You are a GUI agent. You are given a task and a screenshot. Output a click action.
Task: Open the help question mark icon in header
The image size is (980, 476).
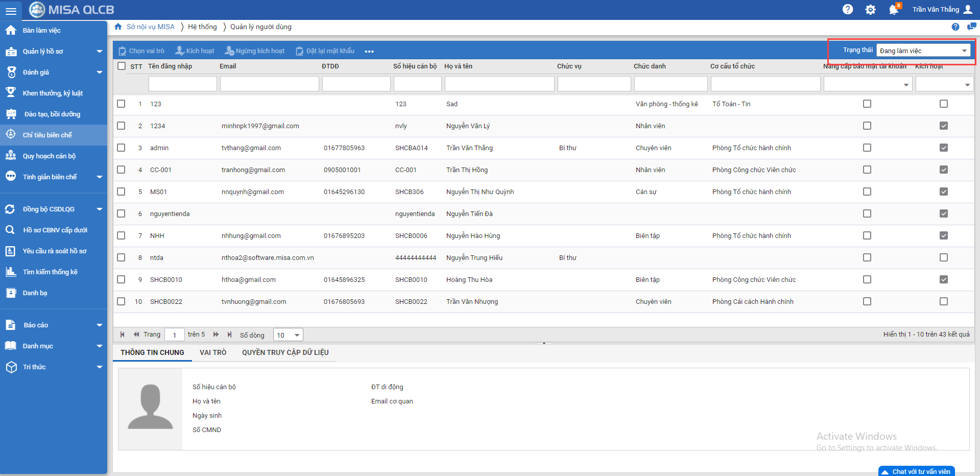847,9
